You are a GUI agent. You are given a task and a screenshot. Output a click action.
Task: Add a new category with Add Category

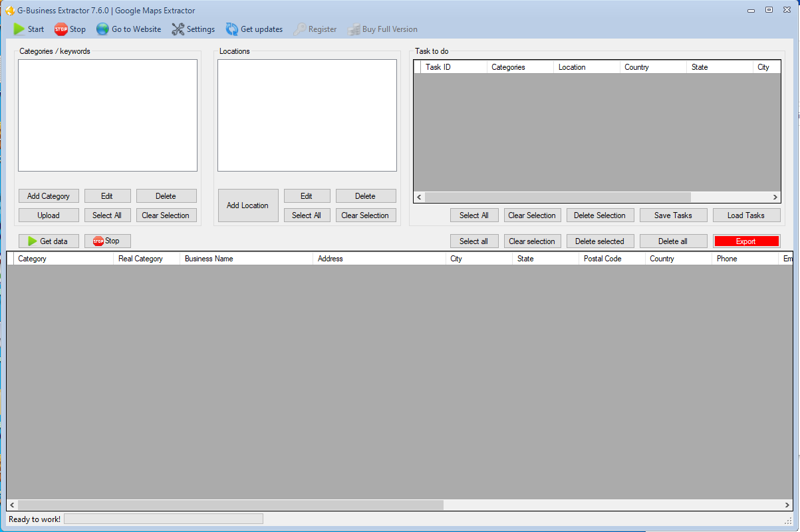click(x=49, y=196)
